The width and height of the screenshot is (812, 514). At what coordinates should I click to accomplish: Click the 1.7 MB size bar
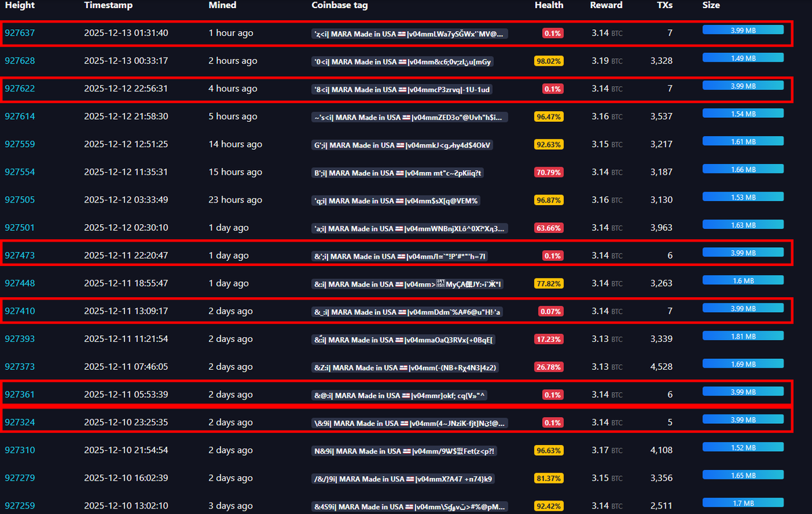coord(743,503)
